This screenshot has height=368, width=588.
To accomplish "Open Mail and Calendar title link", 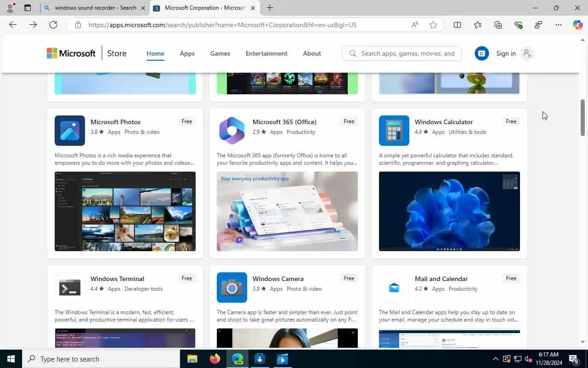I will 441,279.
